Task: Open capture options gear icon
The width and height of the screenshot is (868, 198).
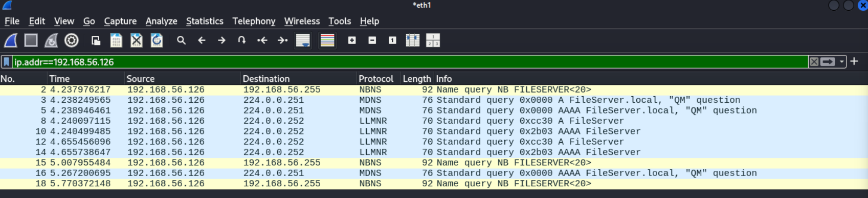Action: (72, 40)
